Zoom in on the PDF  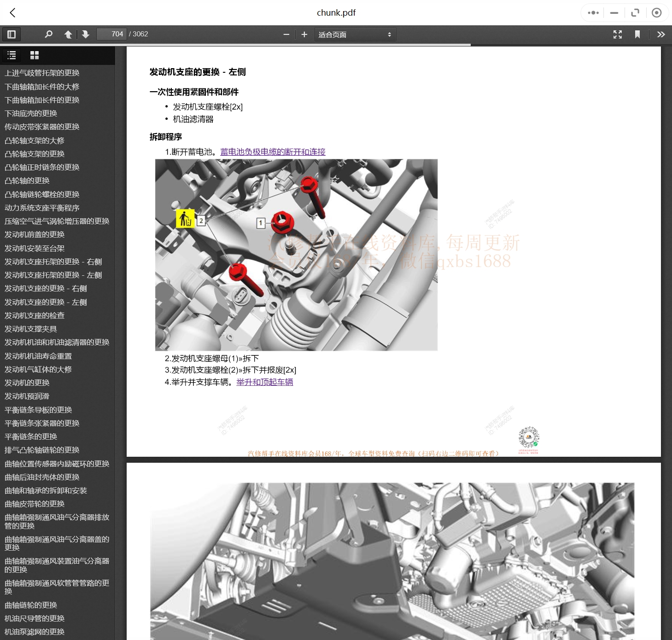point(304,34)
